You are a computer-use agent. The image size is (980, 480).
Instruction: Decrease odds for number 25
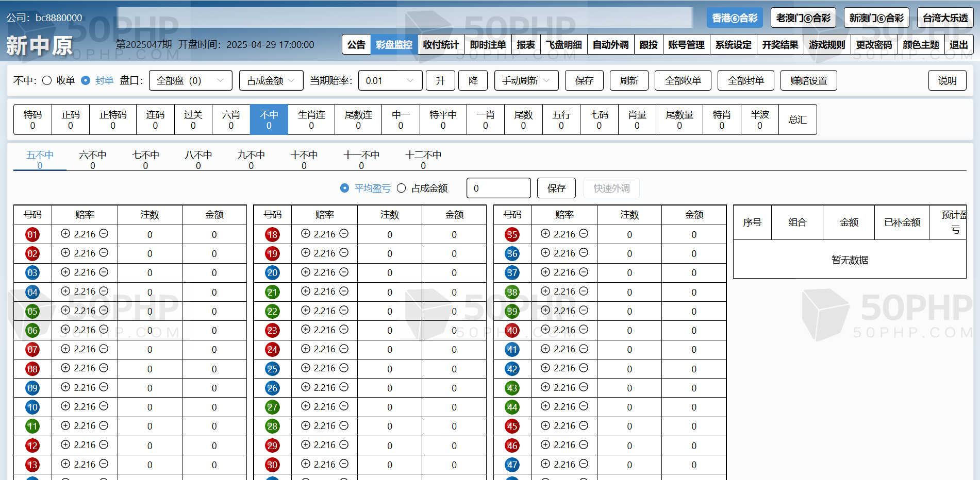point(344,368)
